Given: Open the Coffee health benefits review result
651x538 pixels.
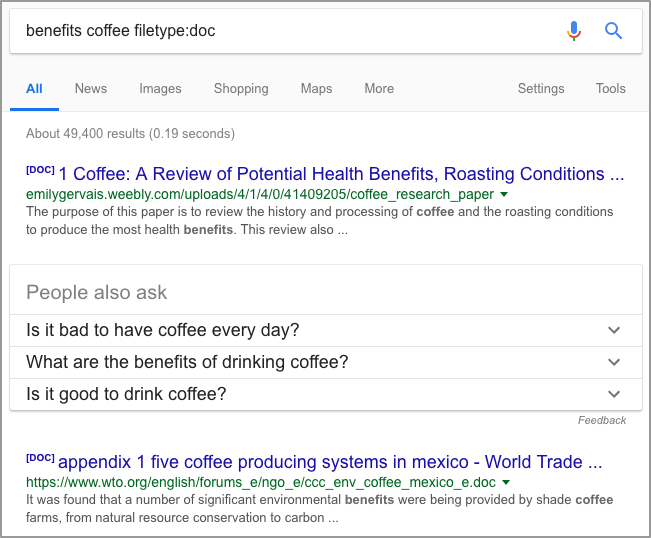Looking at the screenshot, I should point(341,174).
